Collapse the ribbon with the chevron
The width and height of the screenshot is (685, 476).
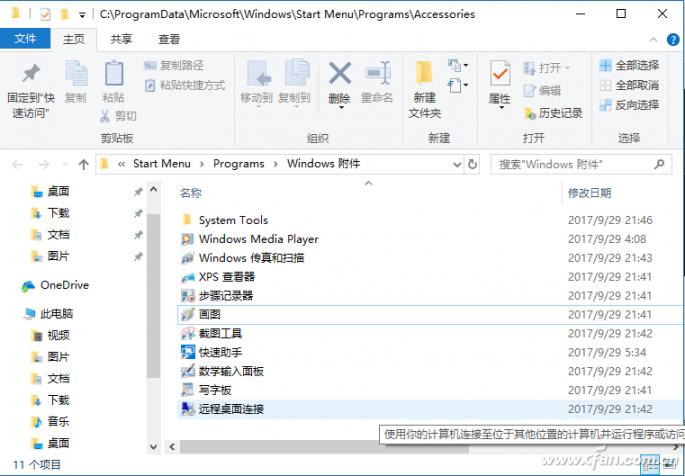653,40
